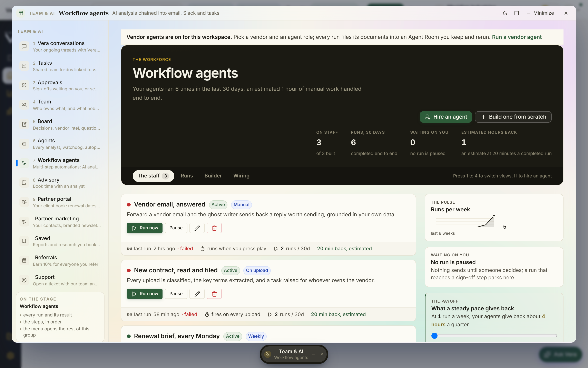This screenshot has height=368, width=588.
Task: Open Agents robot icon in sidebar
Action: click(x=24, y=144)
